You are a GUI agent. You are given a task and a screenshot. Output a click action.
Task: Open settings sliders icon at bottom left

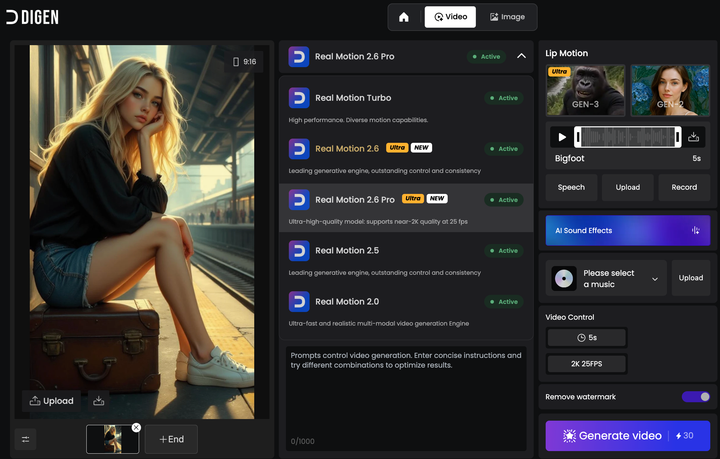click(x=26, y=439)
